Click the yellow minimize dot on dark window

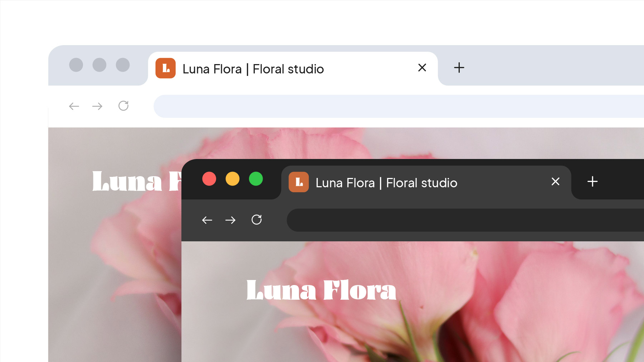point(233,179)
